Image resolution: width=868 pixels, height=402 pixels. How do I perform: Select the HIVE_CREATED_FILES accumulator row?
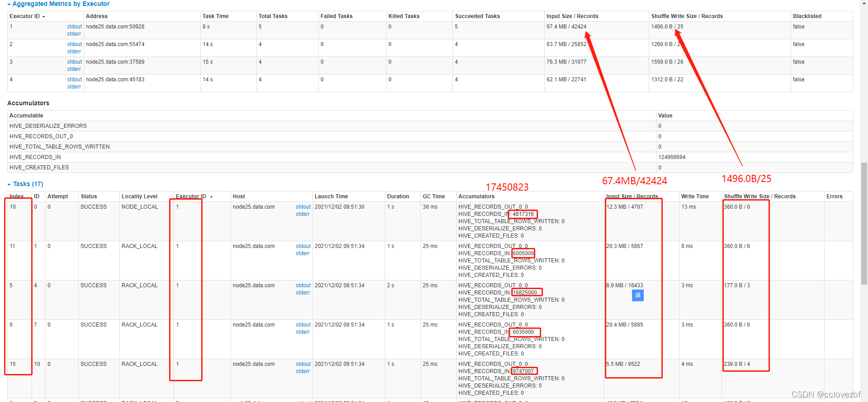click(x=430, y=168)
